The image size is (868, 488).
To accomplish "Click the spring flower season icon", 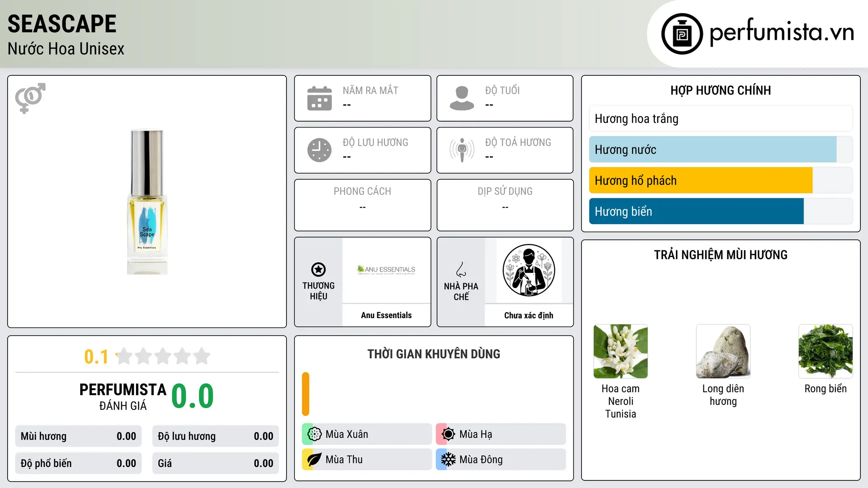I will click(x=314, y=434).
